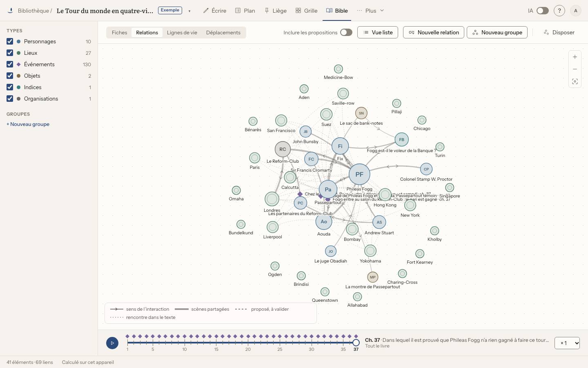
Task: Show the Fiches sub-tab
Action: point(120,32)
